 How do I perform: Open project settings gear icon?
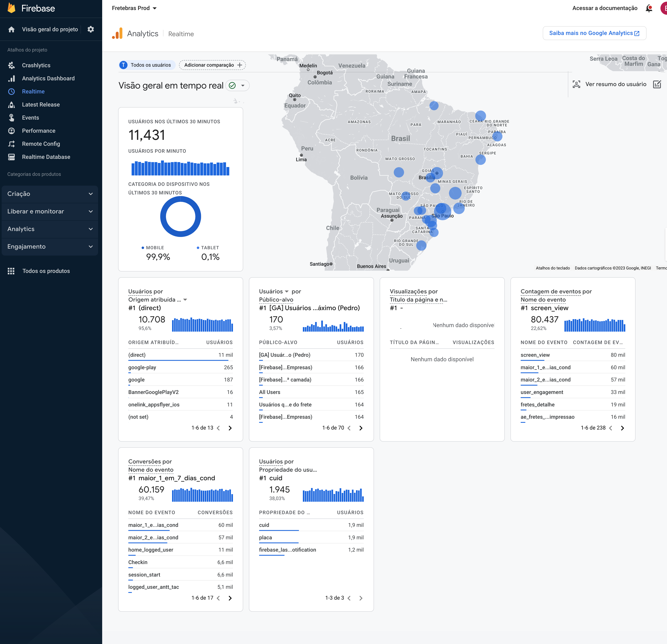(x=91, y=29)
